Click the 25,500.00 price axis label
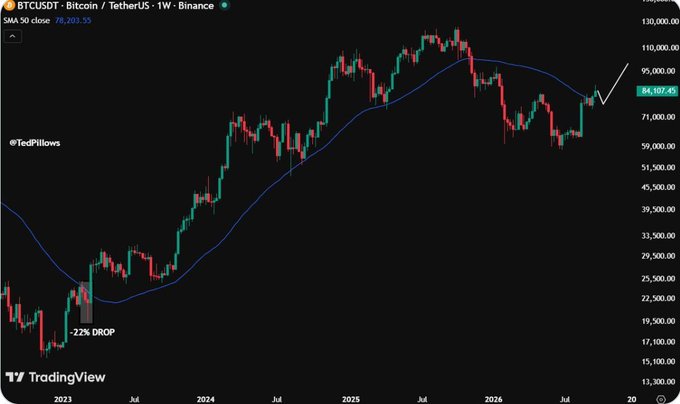This screenshot has height=404, width=680. (x=660, y=278)
